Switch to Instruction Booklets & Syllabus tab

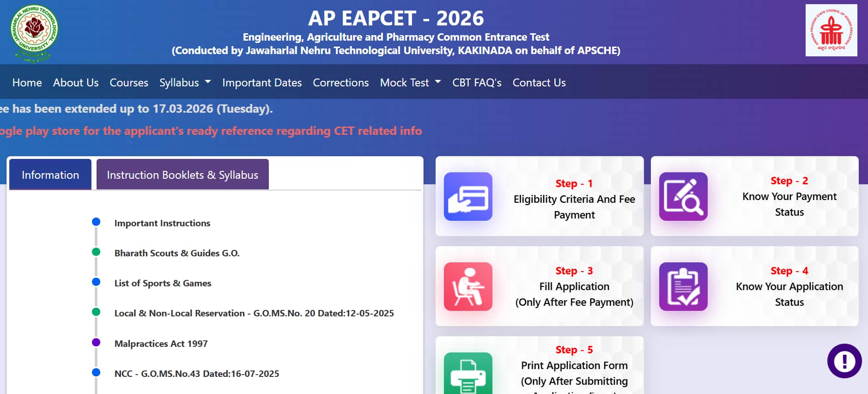click(x=182, y=175)
